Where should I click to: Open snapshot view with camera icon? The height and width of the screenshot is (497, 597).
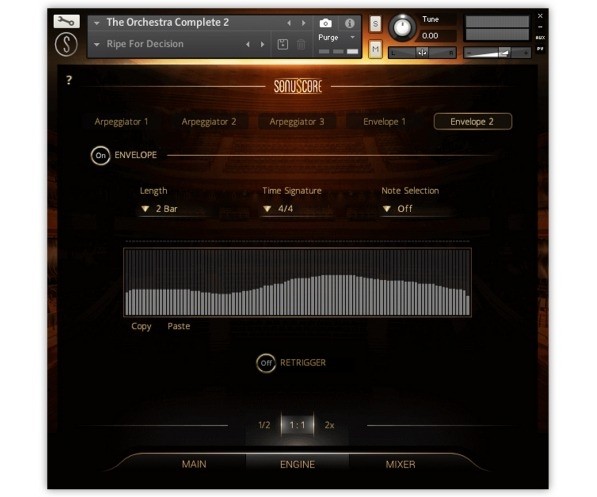(x=326, y=23)
